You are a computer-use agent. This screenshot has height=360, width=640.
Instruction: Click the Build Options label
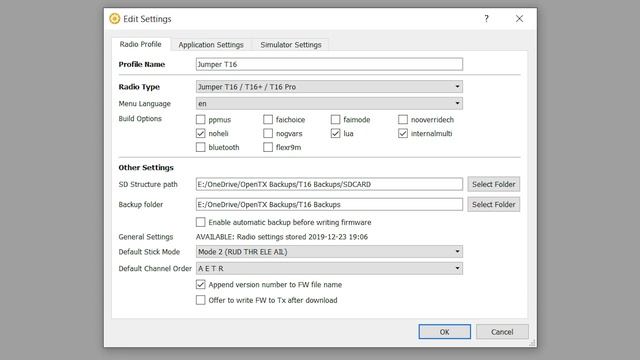coord(140,119)
